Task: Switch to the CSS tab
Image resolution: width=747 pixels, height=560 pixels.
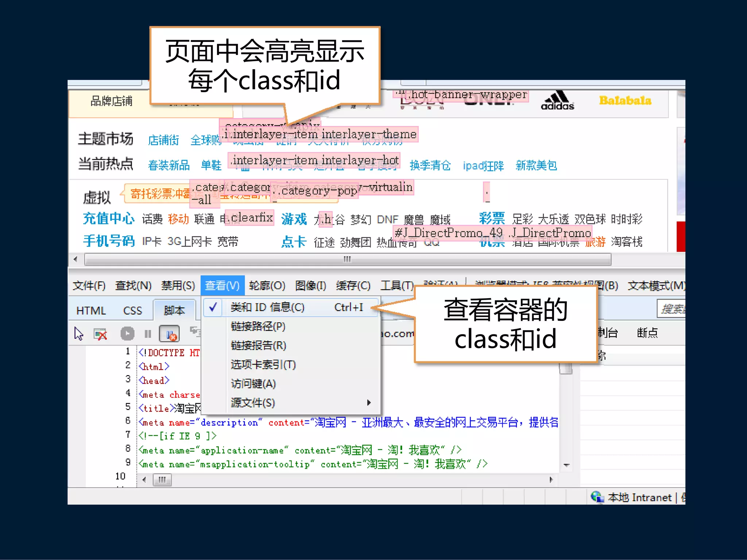Action: click(132, 311)
